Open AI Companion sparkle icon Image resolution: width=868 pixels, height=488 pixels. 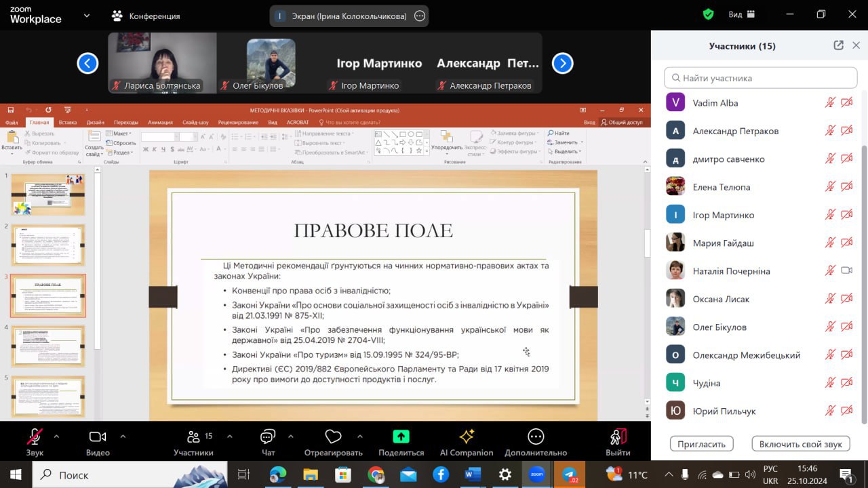467,436
